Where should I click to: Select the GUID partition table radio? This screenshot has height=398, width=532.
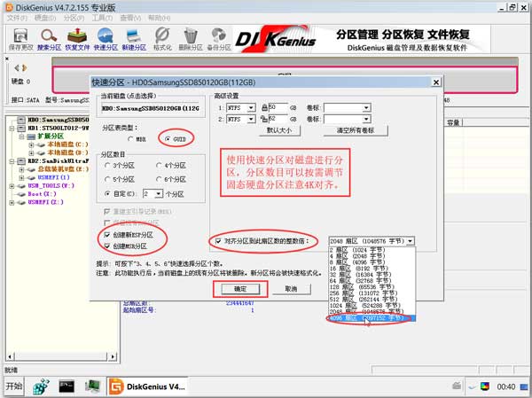pos(168,139)
